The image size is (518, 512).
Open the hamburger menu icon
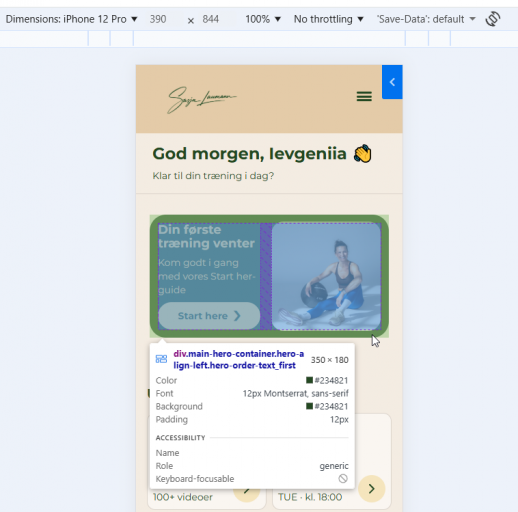(364, 96)
